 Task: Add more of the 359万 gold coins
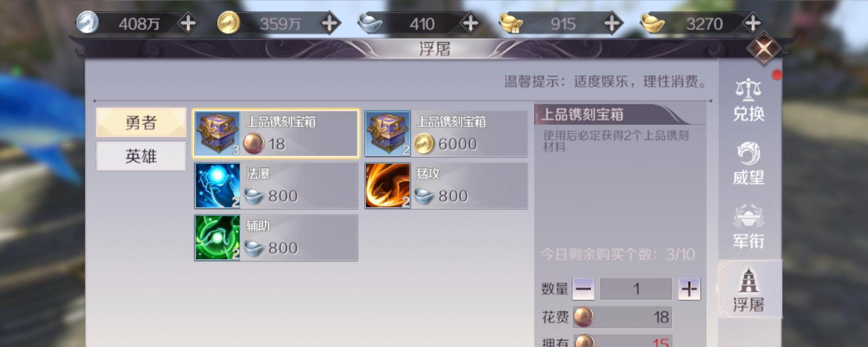[x=329, y=23]
